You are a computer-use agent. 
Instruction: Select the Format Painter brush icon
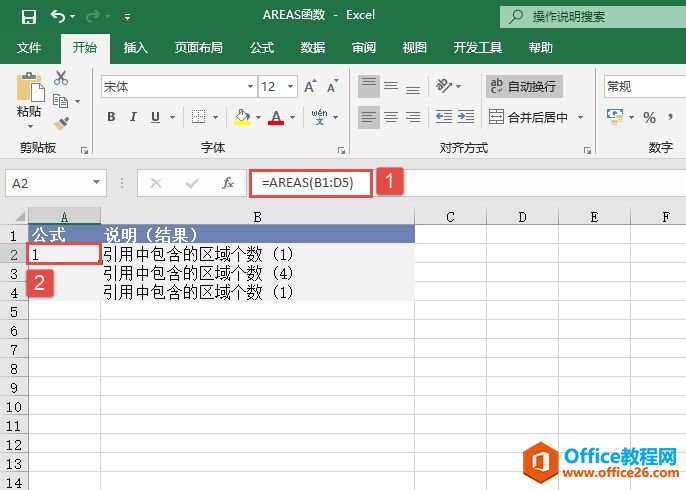click(x=61, y=123)
